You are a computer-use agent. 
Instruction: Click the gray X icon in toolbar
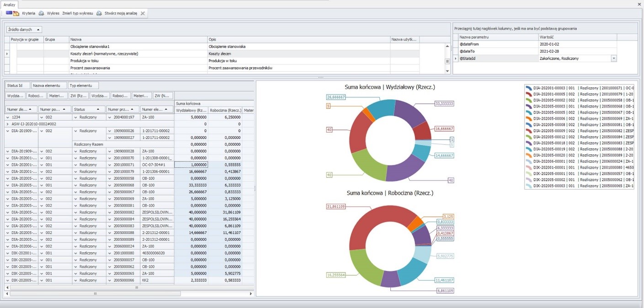pos(143,14)
